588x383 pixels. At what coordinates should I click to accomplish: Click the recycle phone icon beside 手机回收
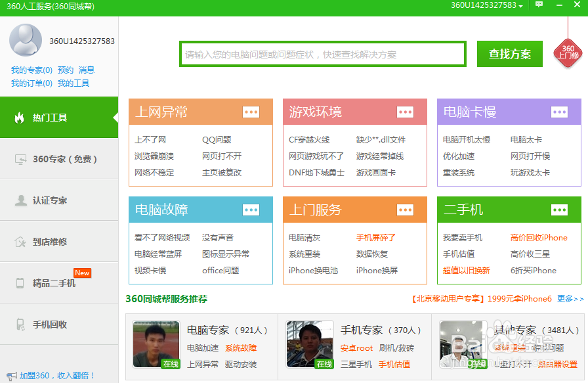[20, 325]
